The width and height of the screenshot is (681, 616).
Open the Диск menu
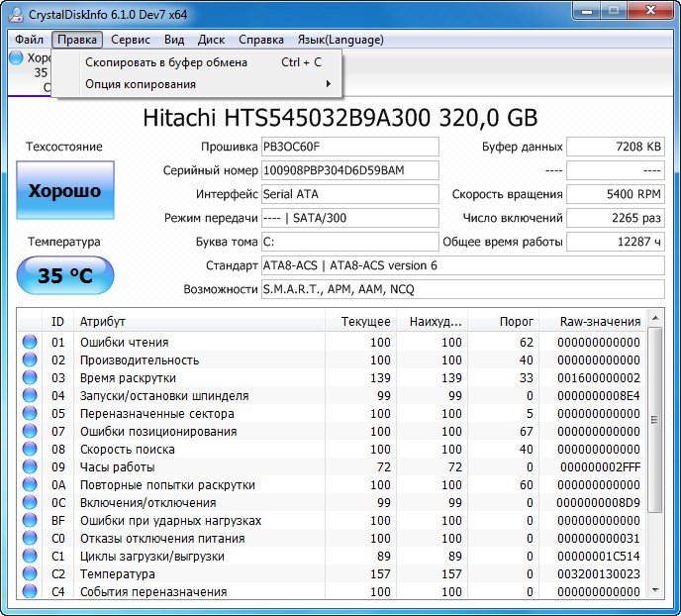point(211,40)
